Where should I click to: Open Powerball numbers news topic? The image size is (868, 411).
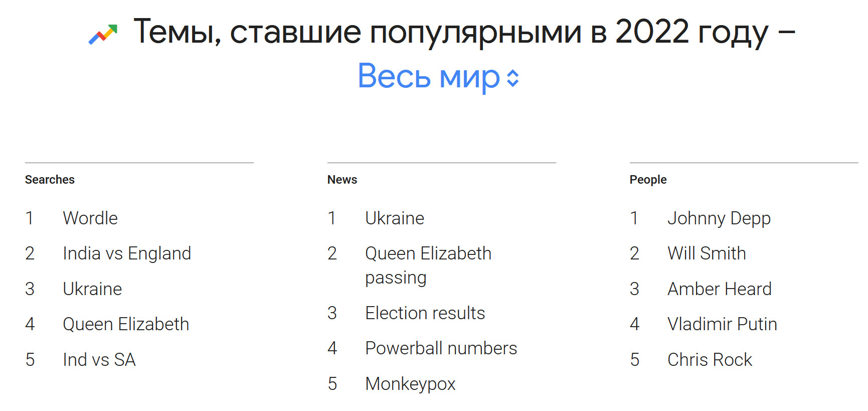[441, 348]
